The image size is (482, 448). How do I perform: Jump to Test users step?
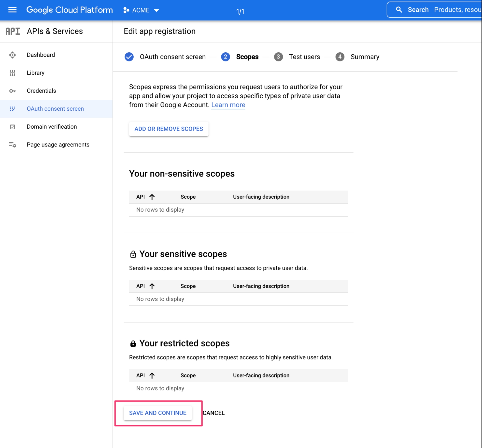click(304, 57)
